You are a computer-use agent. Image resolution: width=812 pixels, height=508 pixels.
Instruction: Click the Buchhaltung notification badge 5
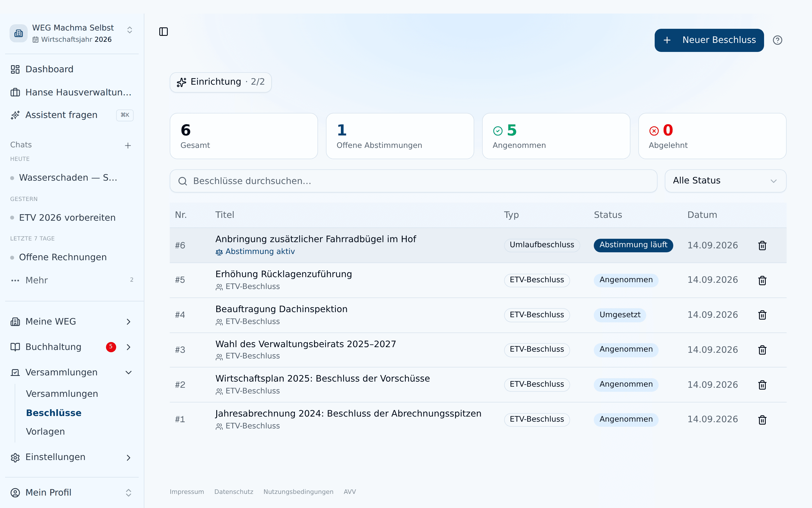coord(111,347)
